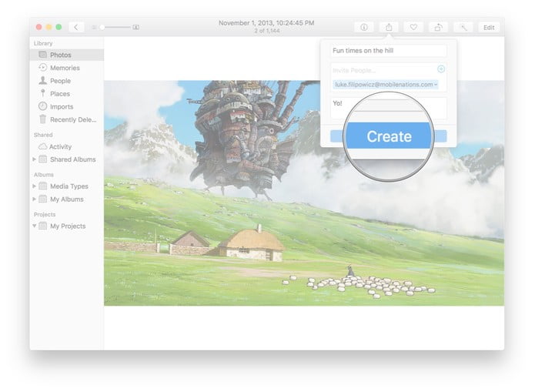Click the back arrow button in toolbar
The image size is (535, 392).
(76, 27)
